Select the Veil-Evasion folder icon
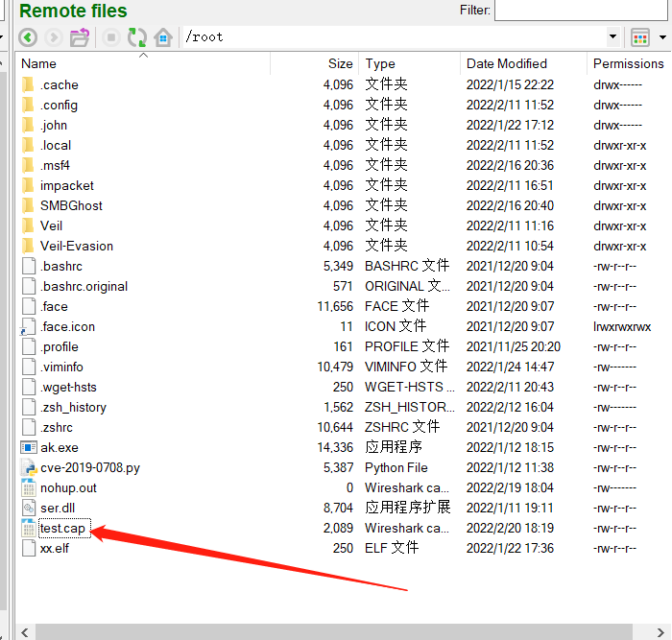Screen dimensions: 672x640 [x=28, y=246]
